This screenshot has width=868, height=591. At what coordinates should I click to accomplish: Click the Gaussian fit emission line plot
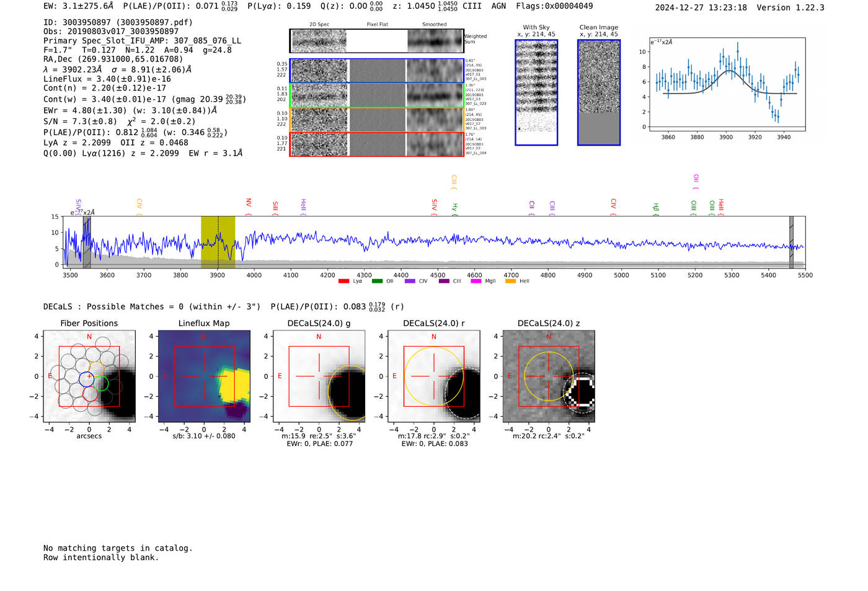[x=727, y=84]
